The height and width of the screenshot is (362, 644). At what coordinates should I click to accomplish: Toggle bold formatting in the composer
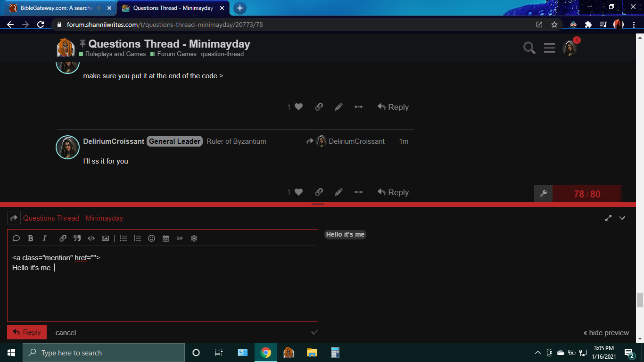[x=30, y=239]
